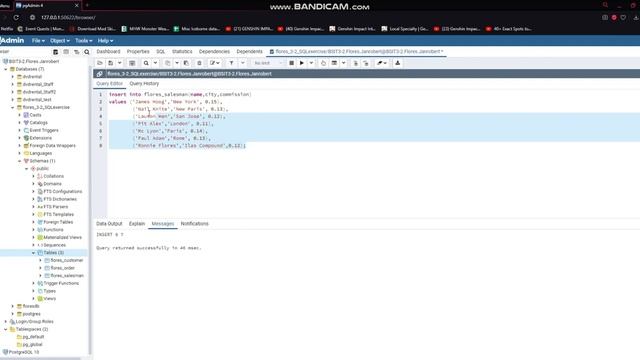Open the File menu
This screenshot has width=640, height=360.
pos(38,41)
